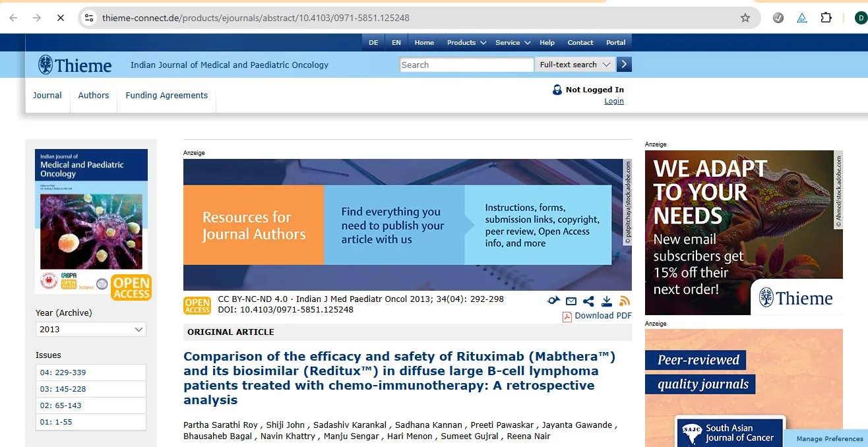
Task: View site information icon in the address bar
Action: 90,18
